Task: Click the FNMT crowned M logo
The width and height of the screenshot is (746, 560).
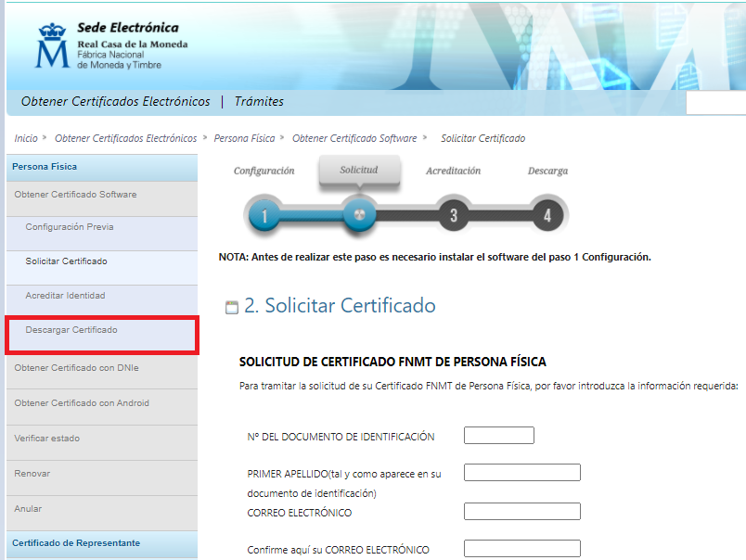Action: (52, 45)
